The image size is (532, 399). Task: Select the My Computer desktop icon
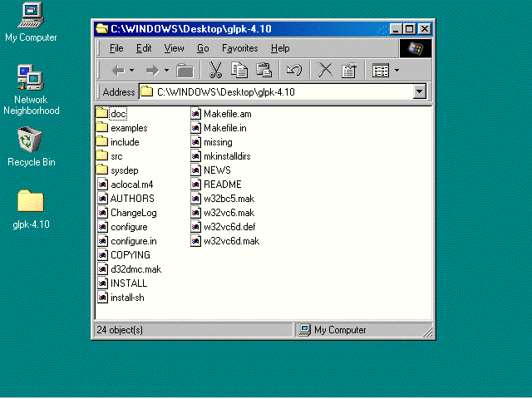click(x=31, y=15)
